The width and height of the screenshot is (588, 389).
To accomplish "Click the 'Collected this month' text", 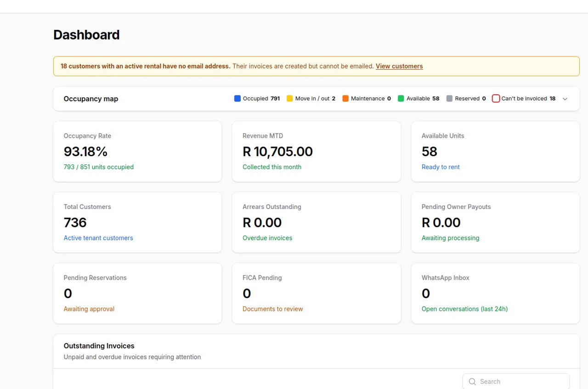I will 272,167.
